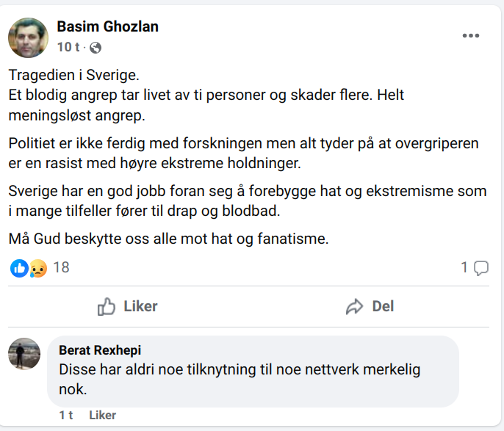
Task: Click the sad-face reaction emoji
Action: click(37, 268)
